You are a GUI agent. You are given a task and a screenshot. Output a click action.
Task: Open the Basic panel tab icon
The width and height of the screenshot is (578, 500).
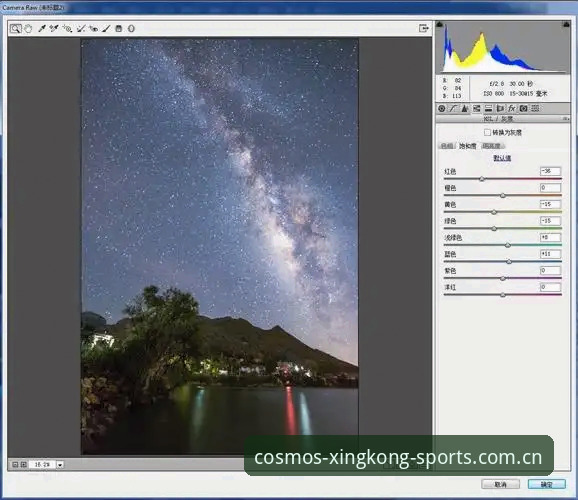[x=442, y=108]
